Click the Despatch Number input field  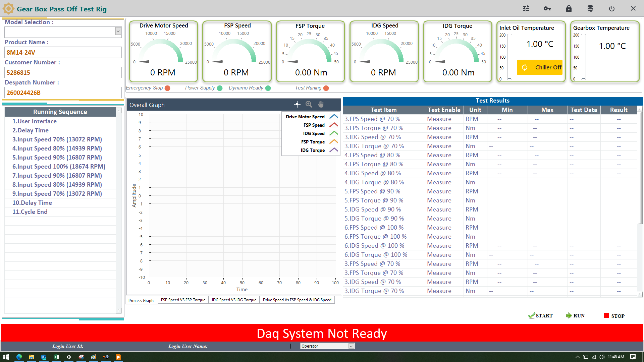point(63,93)
